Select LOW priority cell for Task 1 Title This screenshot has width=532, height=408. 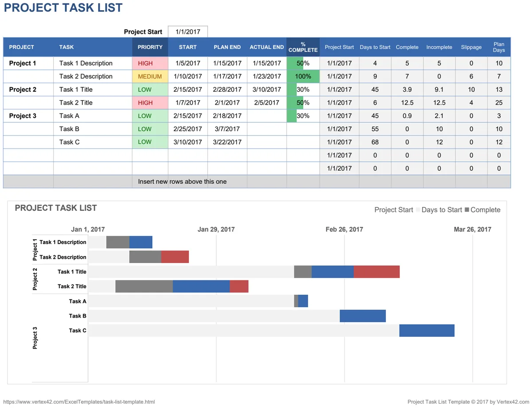point(150,89)
